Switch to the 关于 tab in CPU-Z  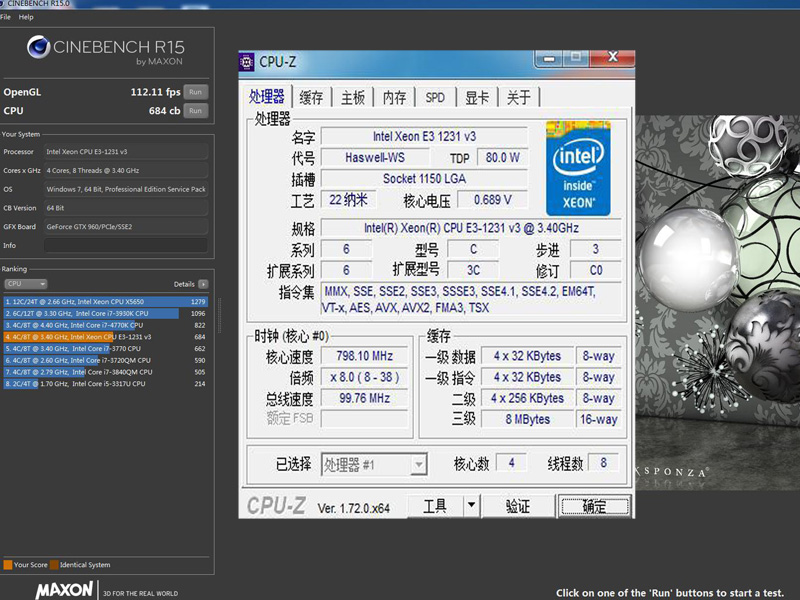tap(518, 97)
